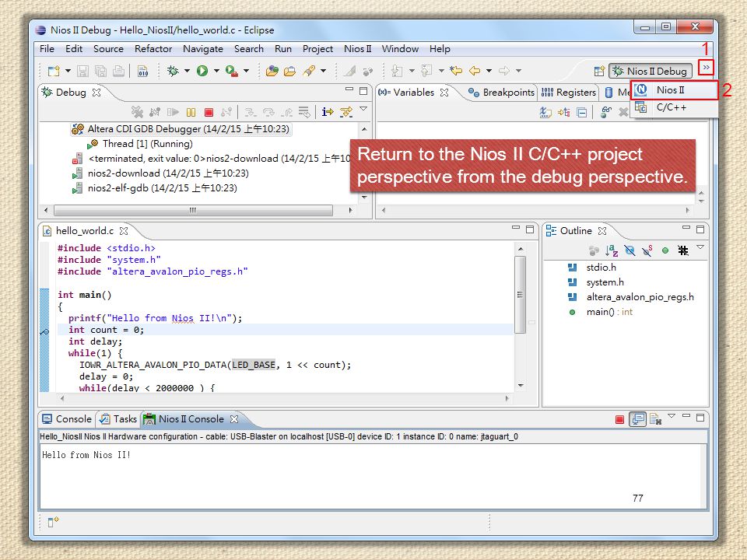Open the Debug launch dropdown arrow
The height and width of the screenshot is (560, 747).
pos(187,71)
